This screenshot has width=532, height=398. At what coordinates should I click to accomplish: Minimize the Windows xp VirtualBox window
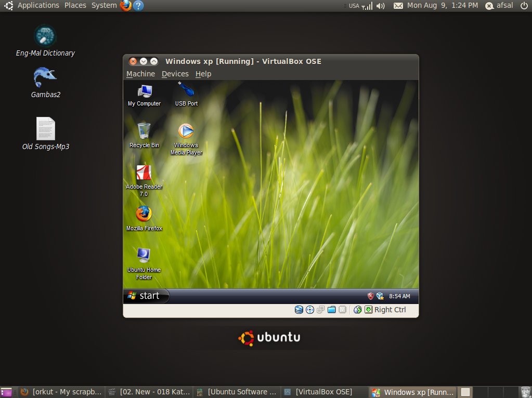144,61
